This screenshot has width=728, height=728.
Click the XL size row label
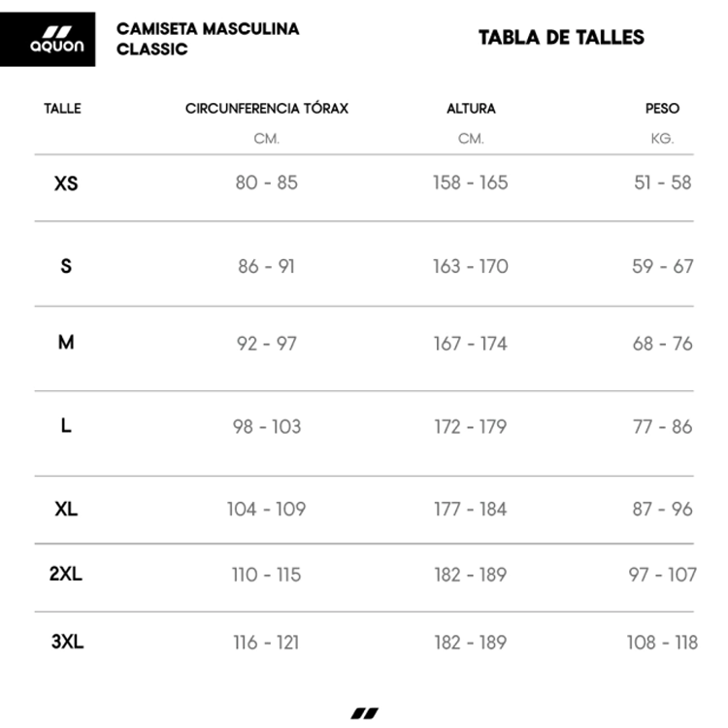(x=66, y=510)
